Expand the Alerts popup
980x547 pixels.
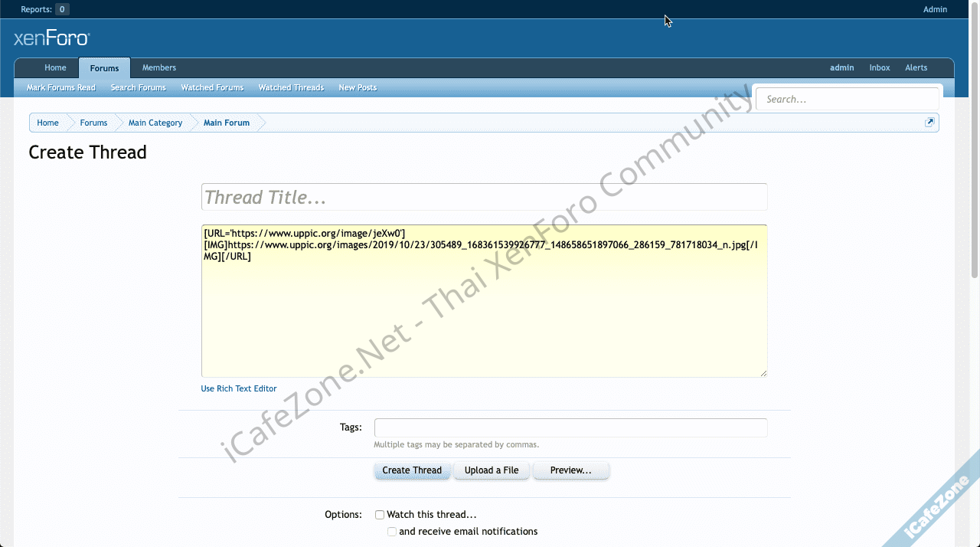[916, 67]
